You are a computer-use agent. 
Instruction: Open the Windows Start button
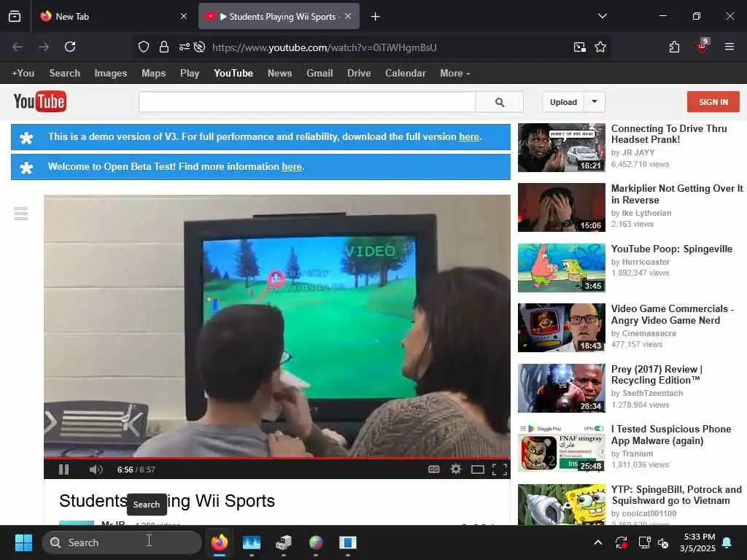coord(23,542)
